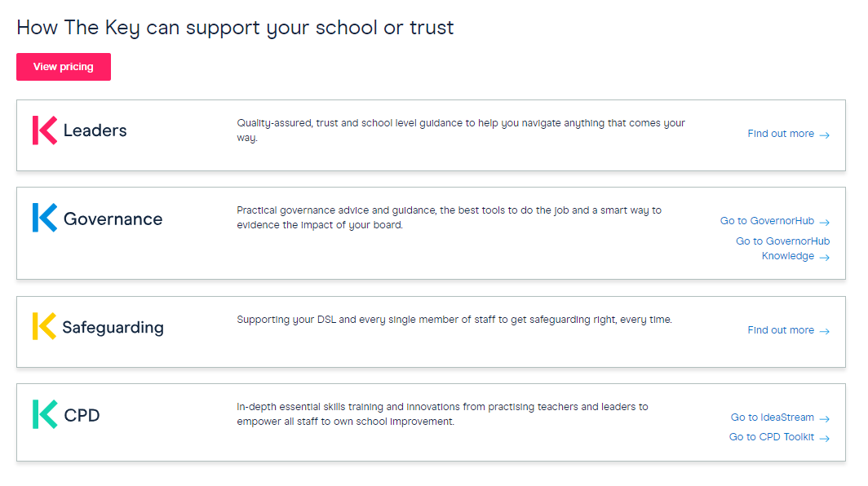This screenshot has height=486, width=868.
Task: Click the green K CPD logo icon
Action: pyautogui.click(x=45, y=414)
